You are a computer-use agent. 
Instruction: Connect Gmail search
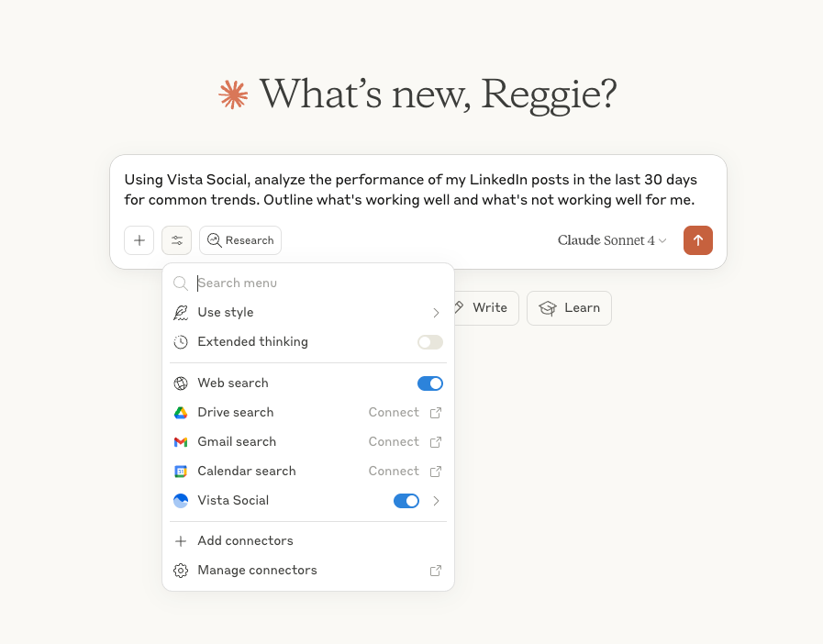click(394, 441)
